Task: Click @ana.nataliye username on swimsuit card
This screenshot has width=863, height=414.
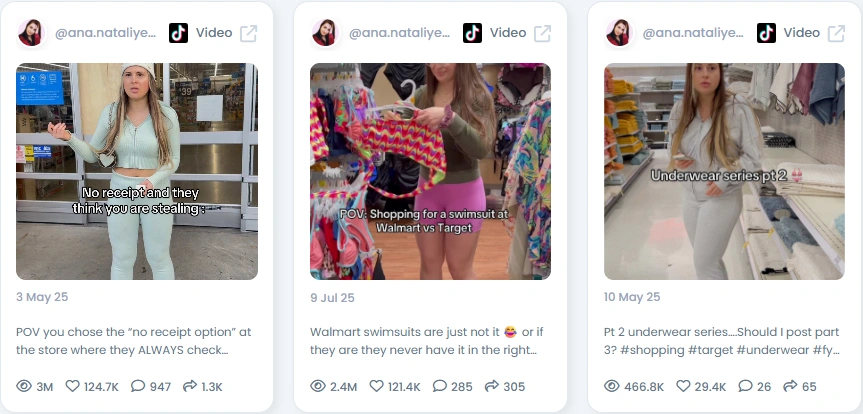Action: 399,33
